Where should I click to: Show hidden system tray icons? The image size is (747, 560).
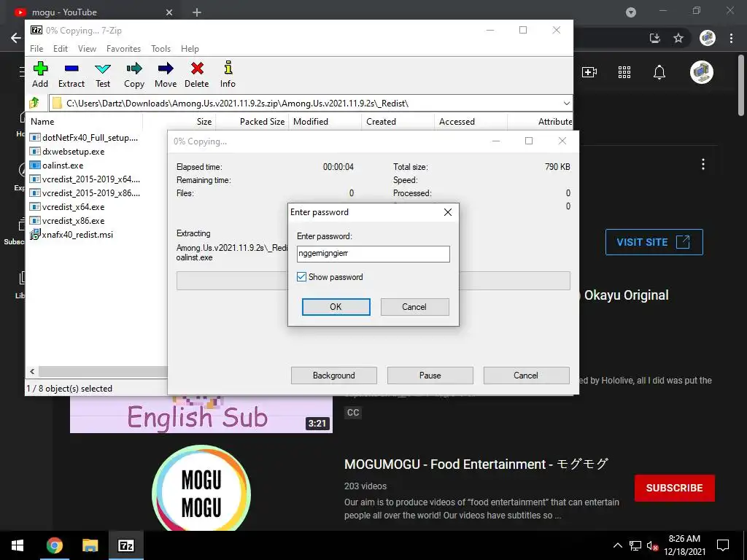617,545
